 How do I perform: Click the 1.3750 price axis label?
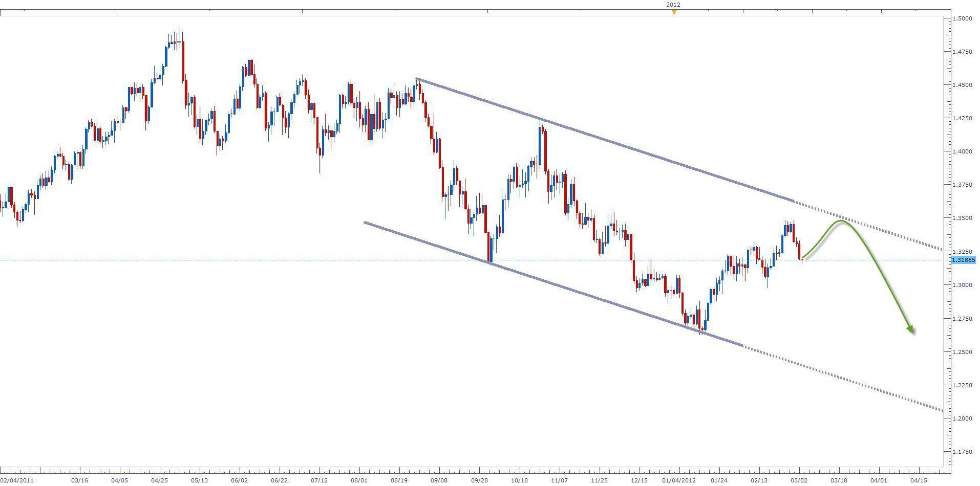[962, 185]
